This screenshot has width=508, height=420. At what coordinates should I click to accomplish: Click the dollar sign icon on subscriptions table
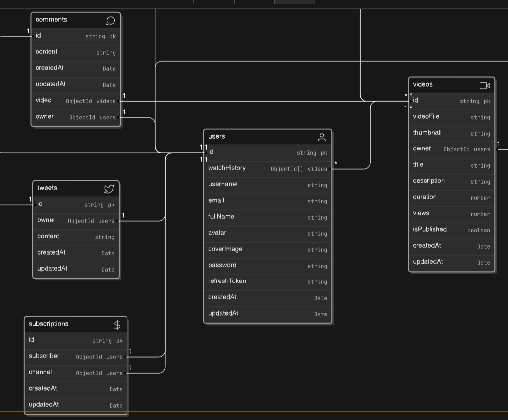coord(117,325)
